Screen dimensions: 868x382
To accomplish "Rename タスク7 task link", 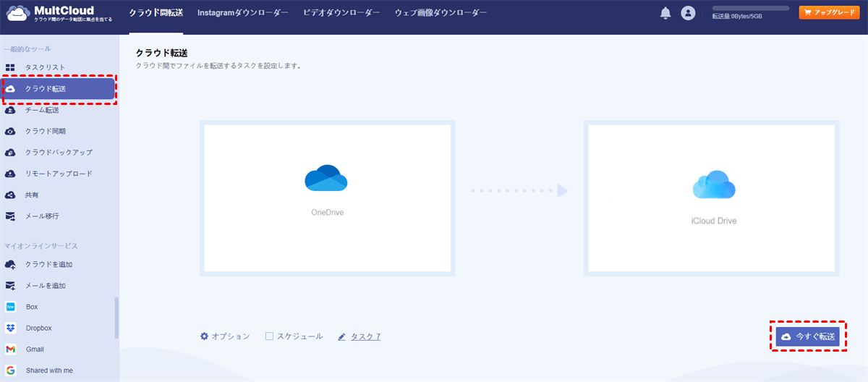I will point(366,336).
